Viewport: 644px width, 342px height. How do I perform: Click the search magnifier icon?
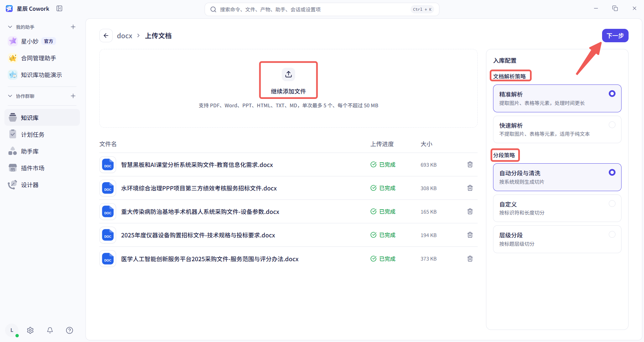pyautogui.click(x=213, y=9)
